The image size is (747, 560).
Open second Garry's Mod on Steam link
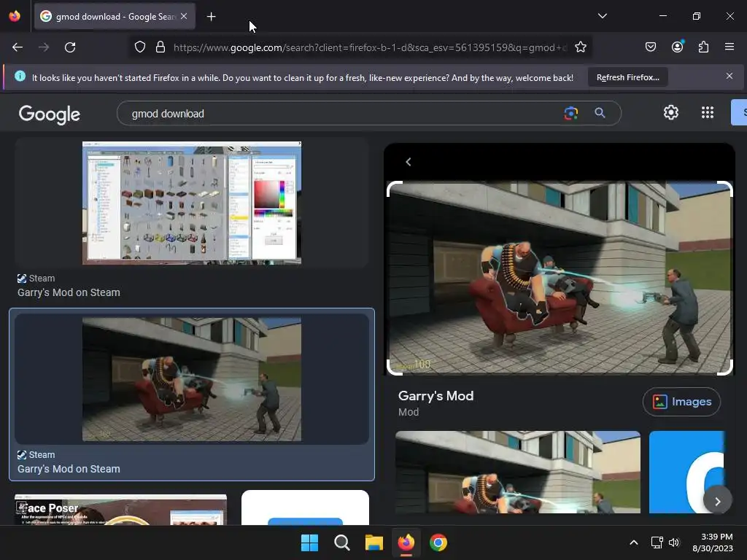[69, 469]
